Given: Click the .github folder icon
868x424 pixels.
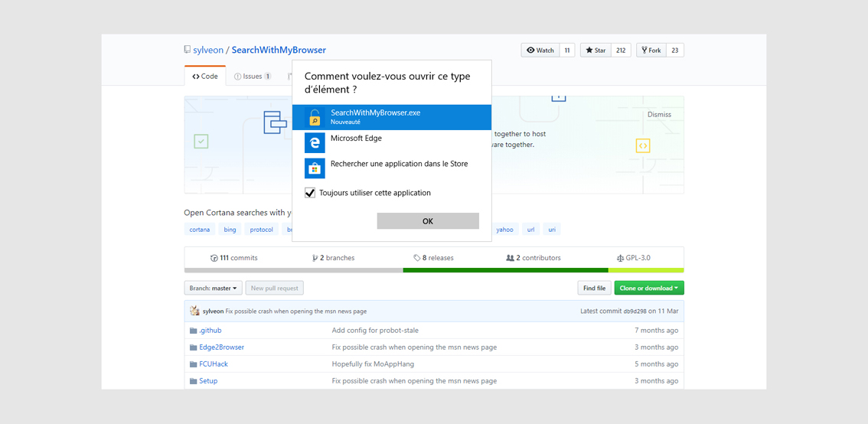Looking at the screenshot, I should tap(193, 331).
